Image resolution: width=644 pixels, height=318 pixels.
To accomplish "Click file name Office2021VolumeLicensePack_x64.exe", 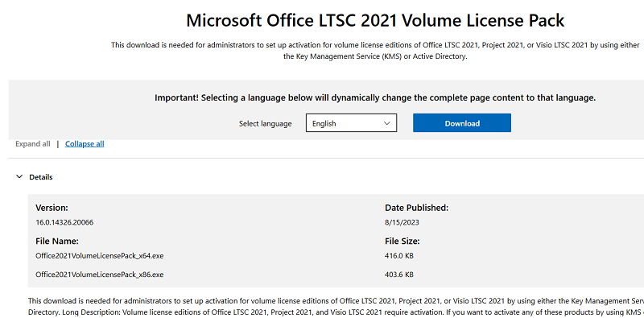I will [x=100, y=255].
